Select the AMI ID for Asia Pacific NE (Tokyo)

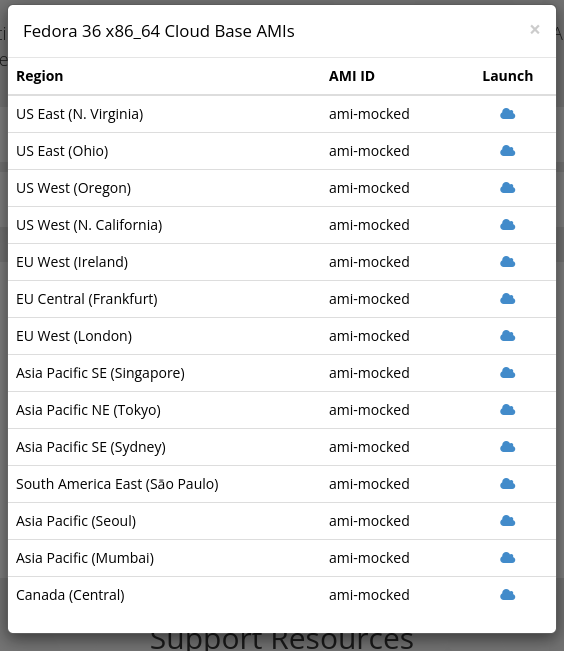tap(369, 410)
